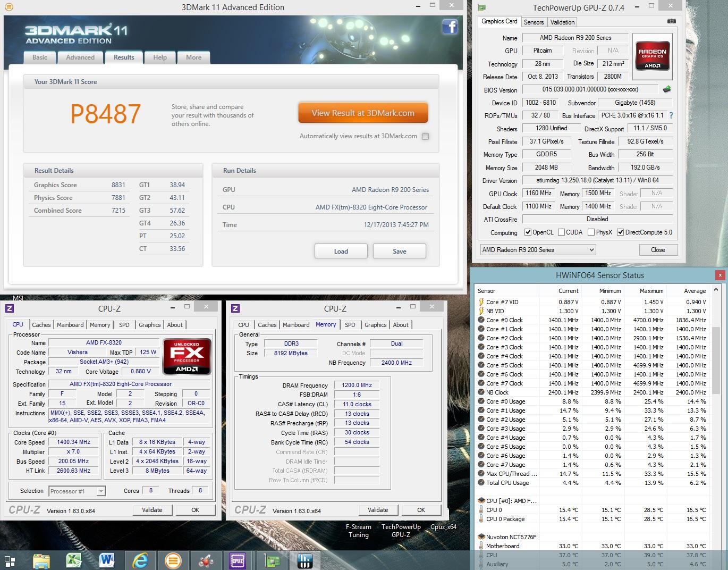
Task: Click the Facebook share icon in 3DMark
Action: pos(450,27)
